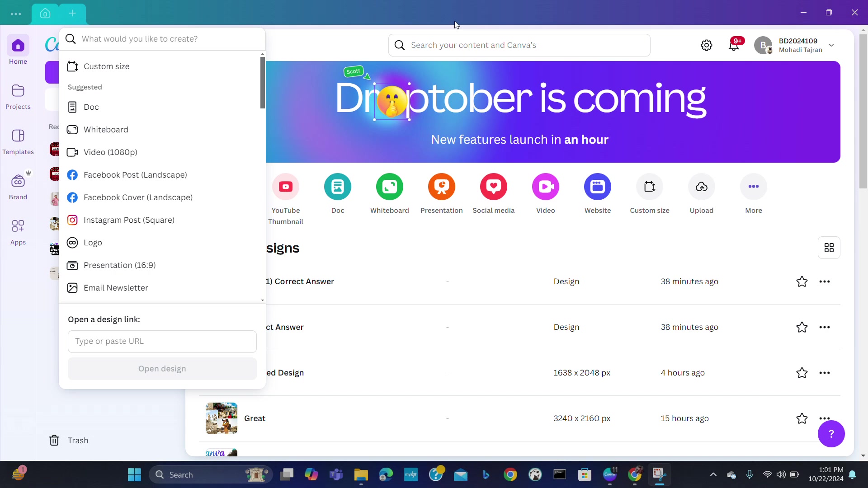Open Google Chrome from the taskbar
The height and width of the screenshot is (488, 868).
tap(510, 474)
